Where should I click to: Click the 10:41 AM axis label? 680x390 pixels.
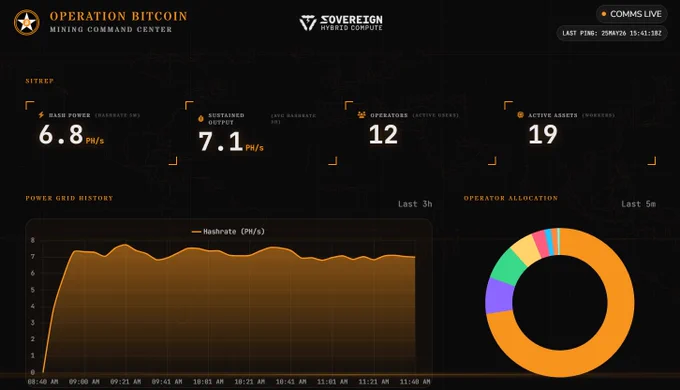coord(291,382)
